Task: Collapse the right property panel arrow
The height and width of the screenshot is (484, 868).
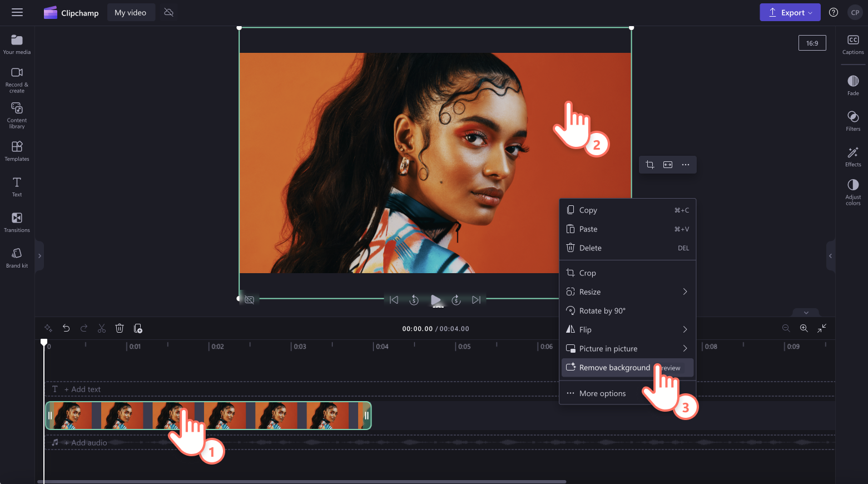Action: click(830, 256)
